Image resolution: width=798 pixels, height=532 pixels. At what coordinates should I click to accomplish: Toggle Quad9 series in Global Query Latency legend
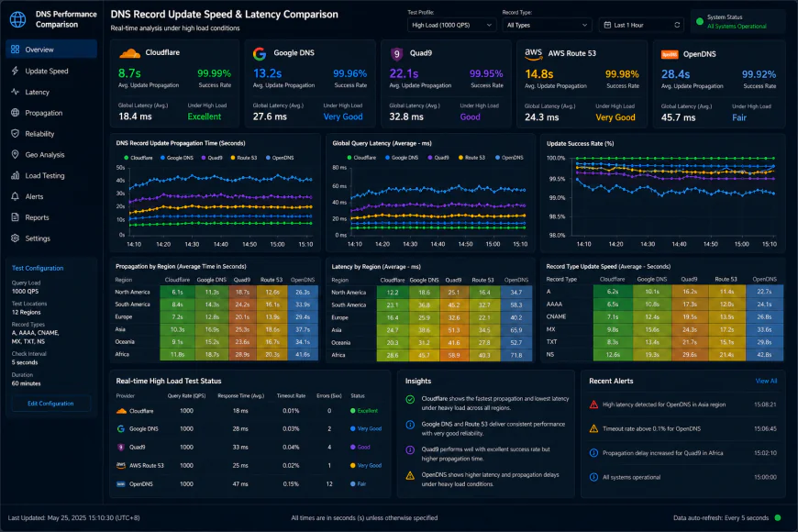(x=438, y=158)
